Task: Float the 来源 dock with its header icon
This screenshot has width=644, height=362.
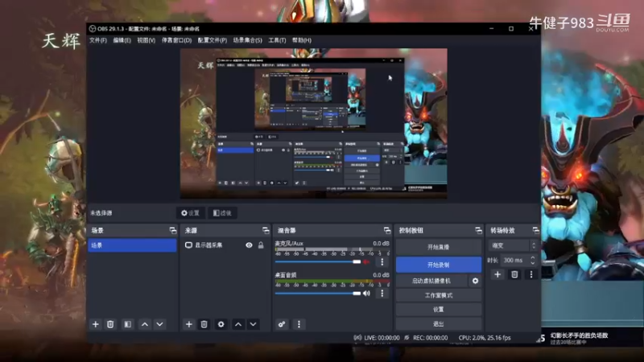Action: pos(266,230)
